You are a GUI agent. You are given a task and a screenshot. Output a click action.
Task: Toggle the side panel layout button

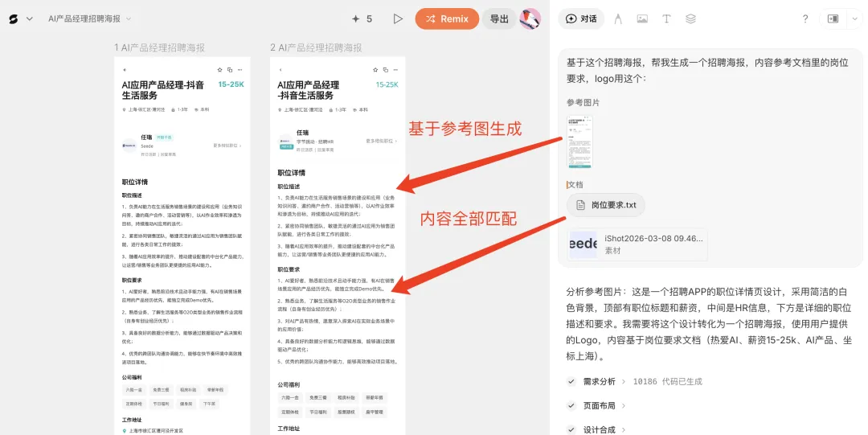tap(833, 18)
